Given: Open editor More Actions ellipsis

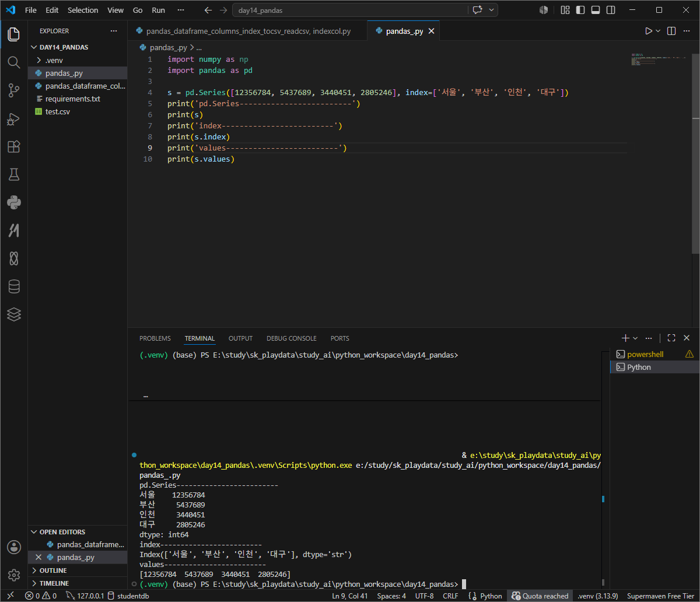Looking at the screenshot, I should 687,31.
